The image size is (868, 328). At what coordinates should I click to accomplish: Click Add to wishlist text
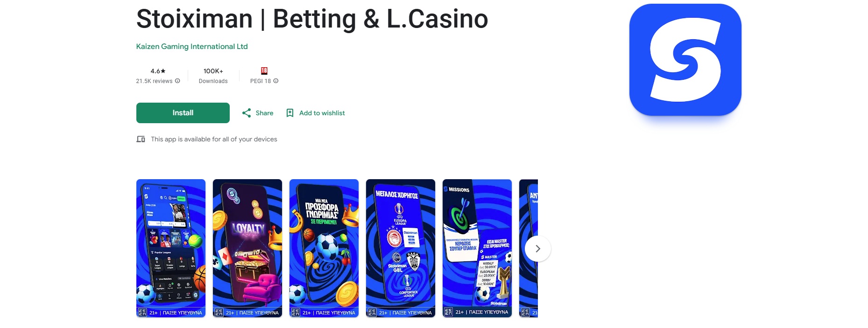point(322,113)
